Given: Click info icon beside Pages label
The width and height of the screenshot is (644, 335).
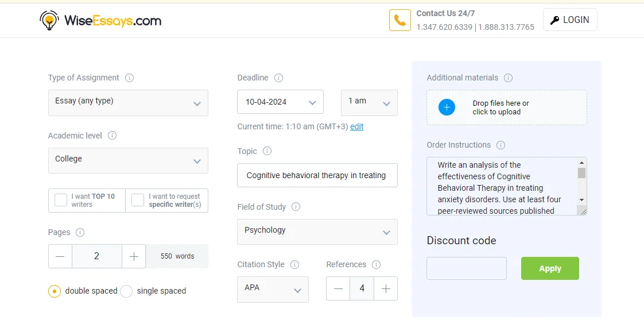Looking at the screenshot, I should pyautogui.click(x=80, y=232).
